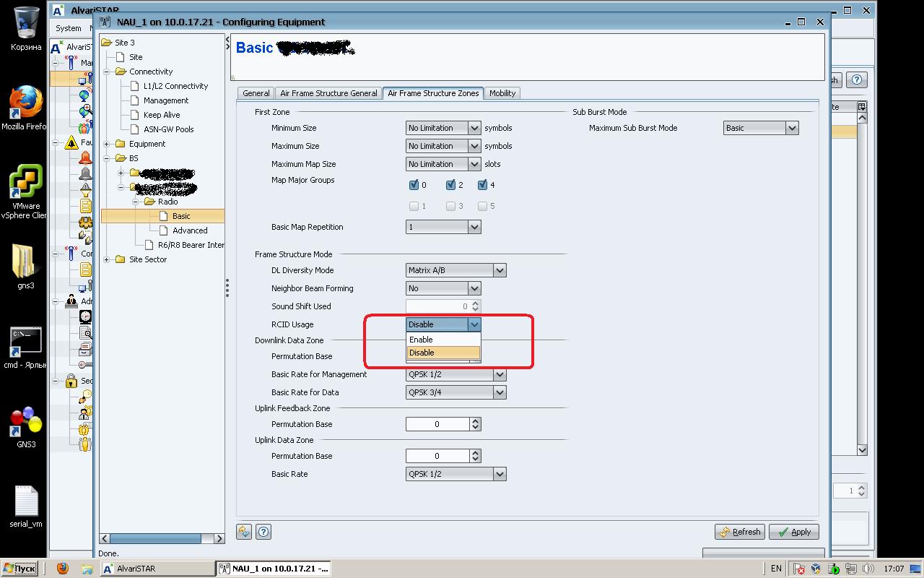Collapse the Connectivity tree node
Image resolution: width=924 pixels, height=578 pixels.
pos(107,72)
